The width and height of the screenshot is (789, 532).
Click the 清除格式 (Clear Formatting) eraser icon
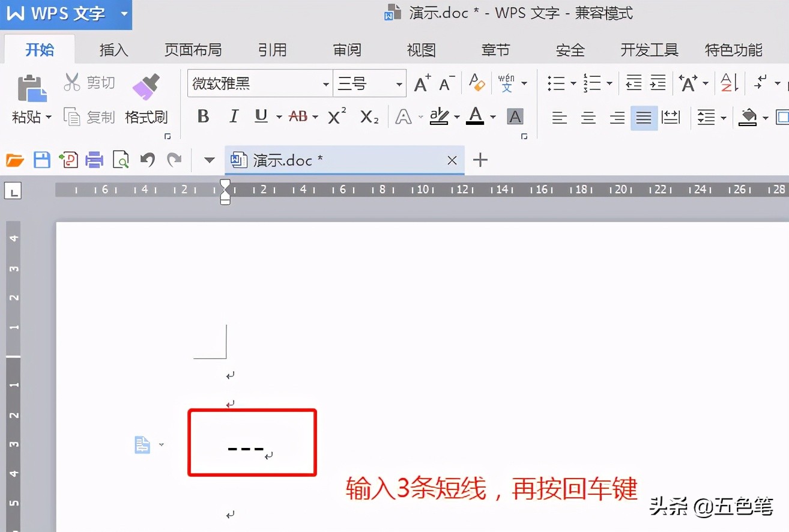pyautogui.click(x=477, y=83)
